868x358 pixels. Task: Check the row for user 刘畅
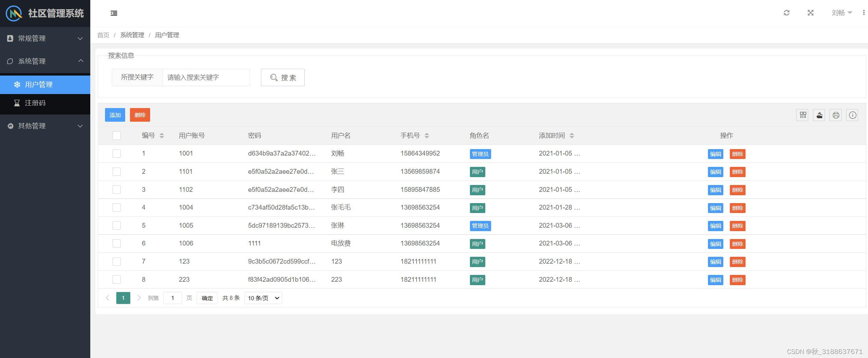[x=117, y=154]
